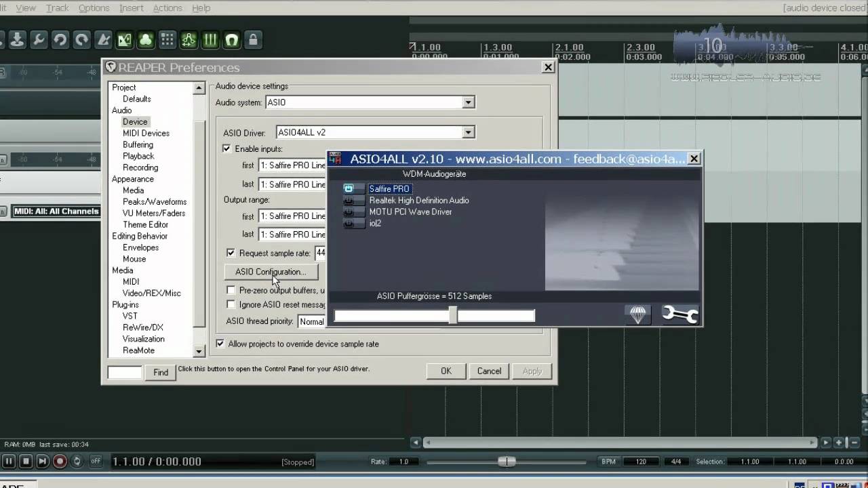Click the preferences search input field

(x=125, y=372)
